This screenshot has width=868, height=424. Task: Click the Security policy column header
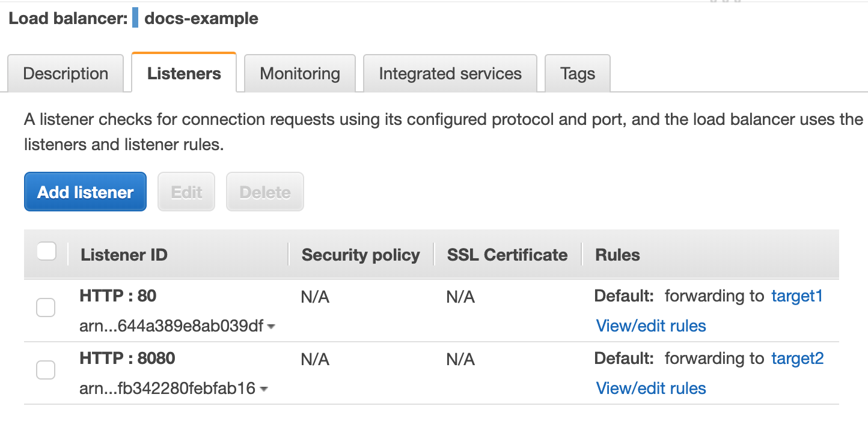click(x=360, y=255)
